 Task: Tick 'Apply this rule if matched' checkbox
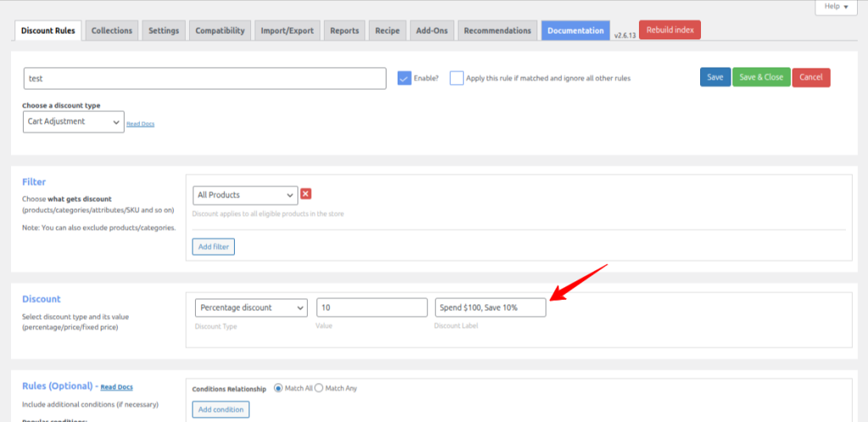[457, 78]
